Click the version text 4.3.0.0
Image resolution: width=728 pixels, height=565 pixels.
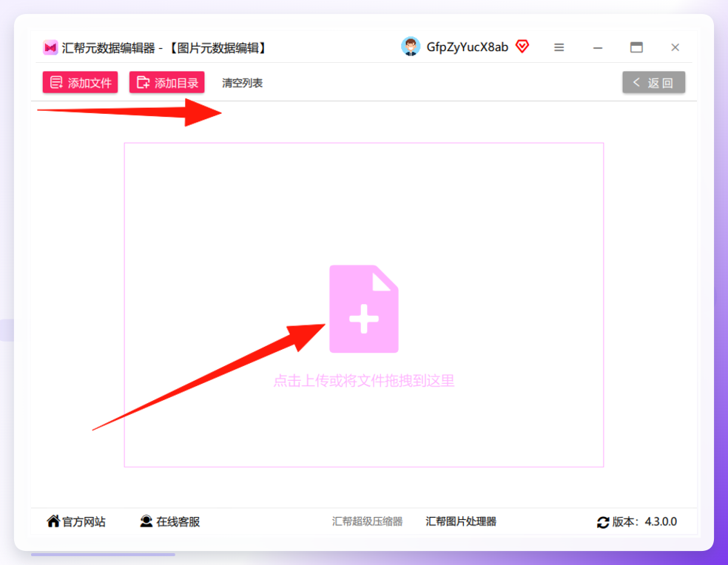pos(661,521)
